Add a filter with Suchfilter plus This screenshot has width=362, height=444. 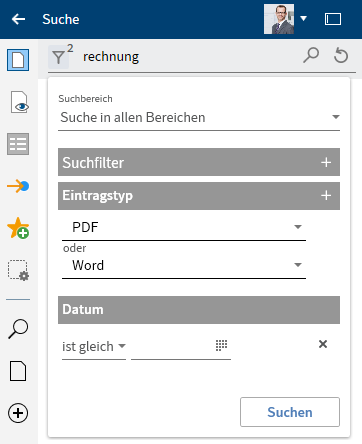326,162
